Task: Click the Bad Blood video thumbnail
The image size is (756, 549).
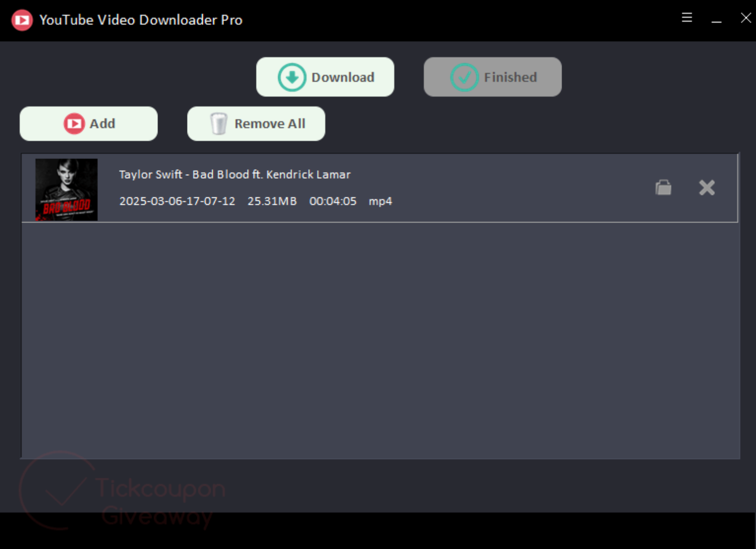Action: point(66,189)
